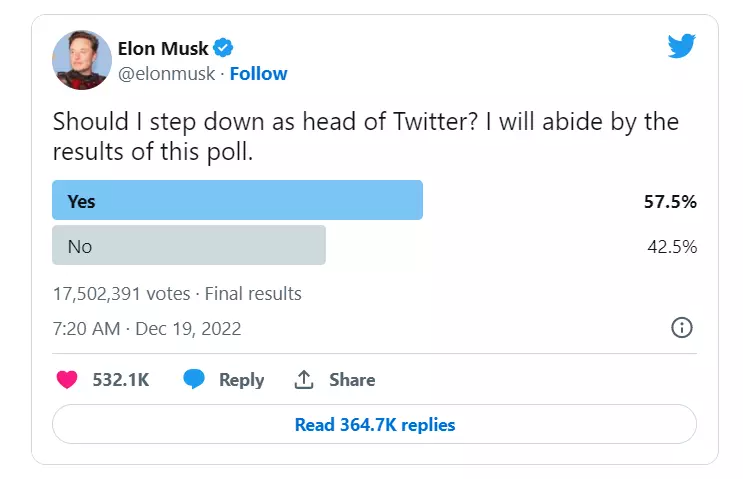Image resolution: width=743 pixels, height=479 pixels.
Task: Select the No poll result bar
Action: coord(189,246)
